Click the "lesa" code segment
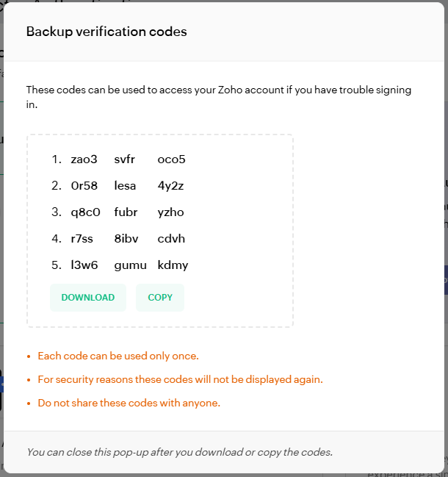 pos(126,186)
